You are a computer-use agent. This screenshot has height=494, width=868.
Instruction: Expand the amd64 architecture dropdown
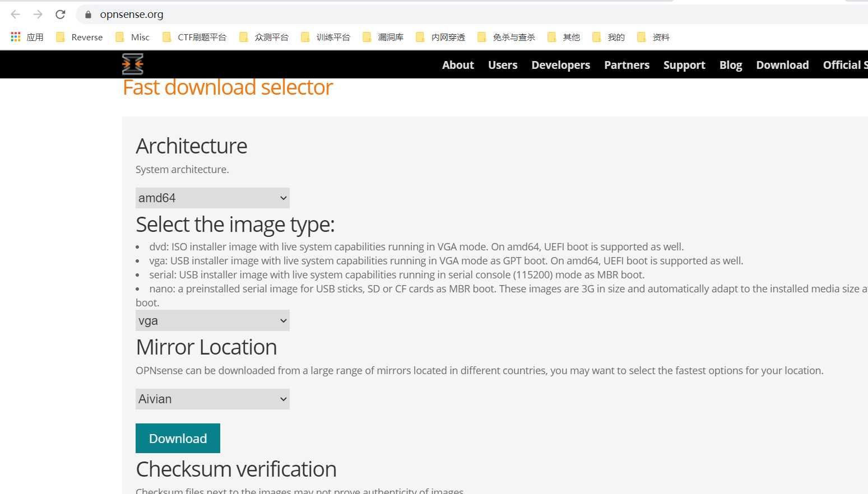click(x=212, y=198)
